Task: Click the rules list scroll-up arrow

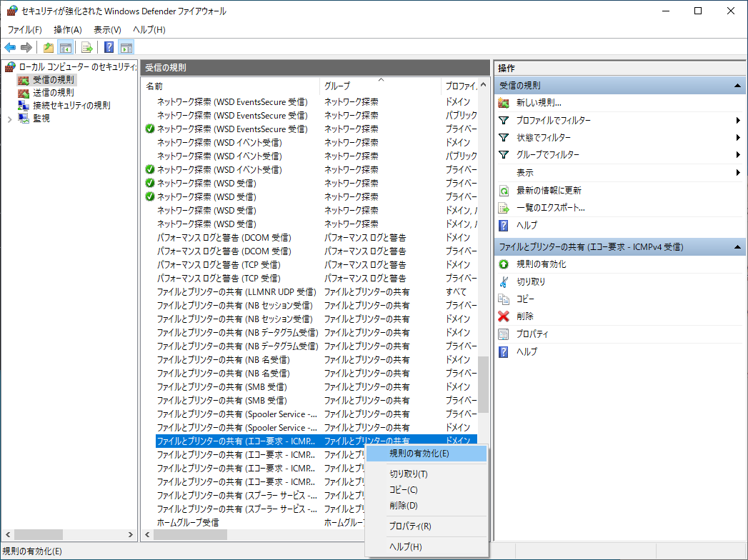Action: pyautogui.click(x=484, y=85)
